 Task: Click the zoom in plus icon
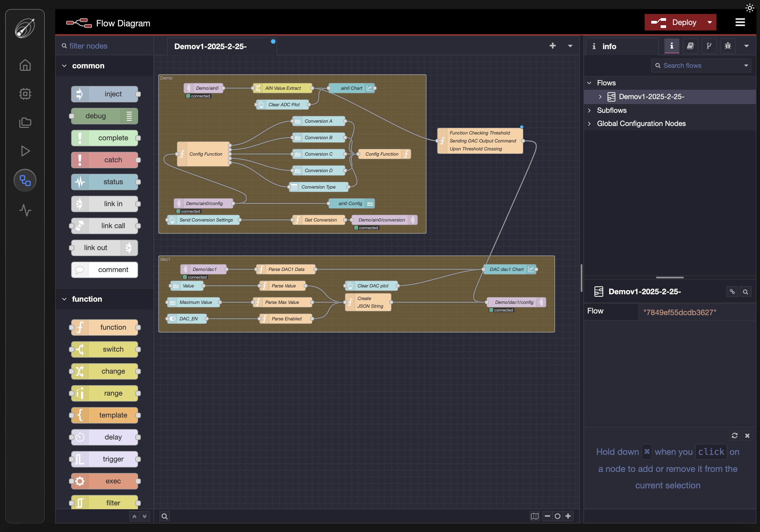point(568,516)
